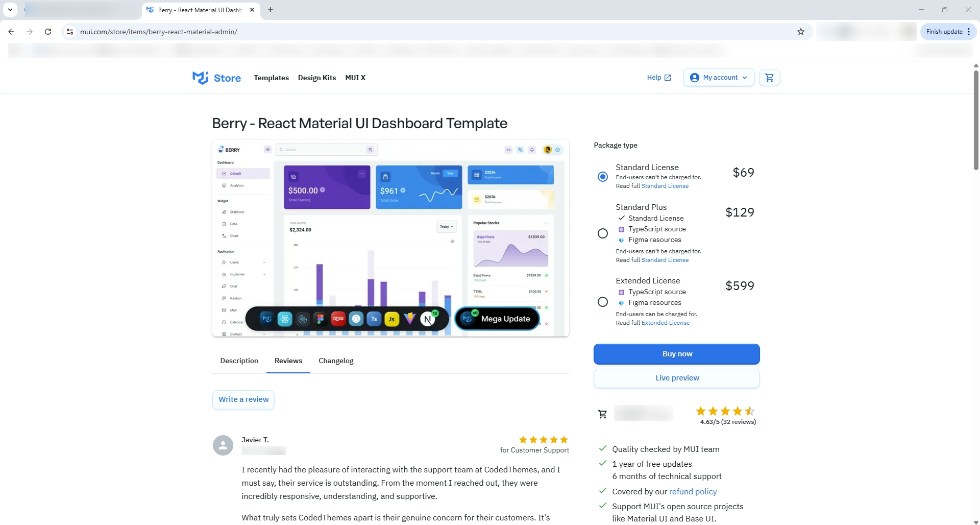Expand the My account dropdown
980x525 pixels.
719,78
